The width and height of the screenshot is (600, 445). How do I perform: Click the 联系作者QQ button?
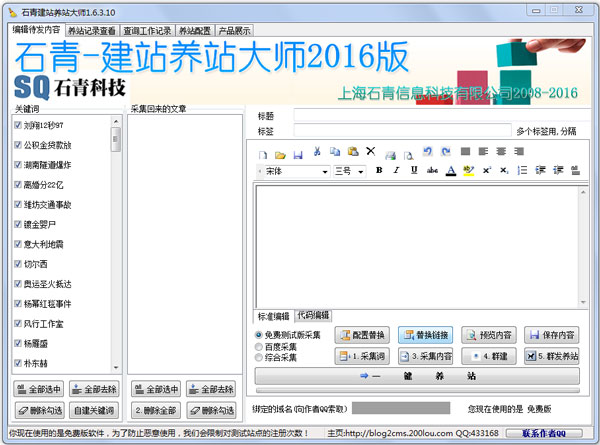pyautogui.click(x=544, y=434)
